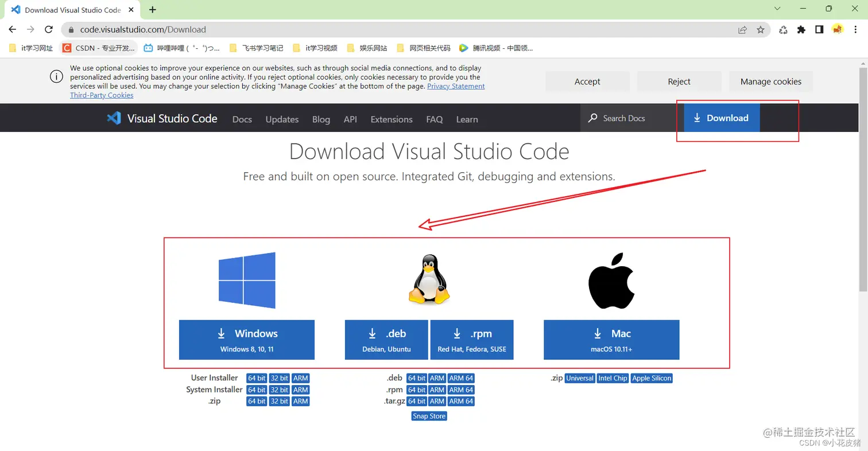Accept the optional cookies
868x451 pixels.
click(x=587, y=81)
